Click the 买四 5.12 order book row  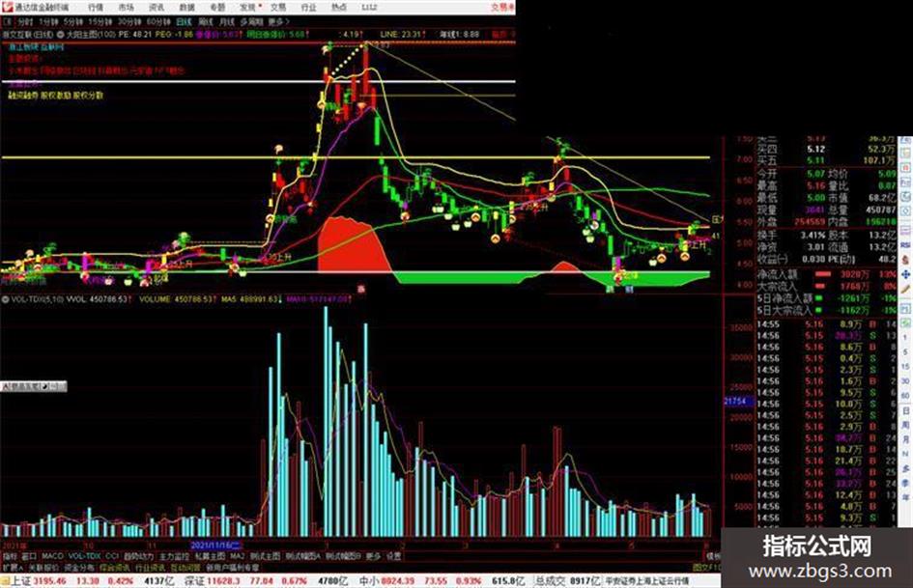(827, 149)
